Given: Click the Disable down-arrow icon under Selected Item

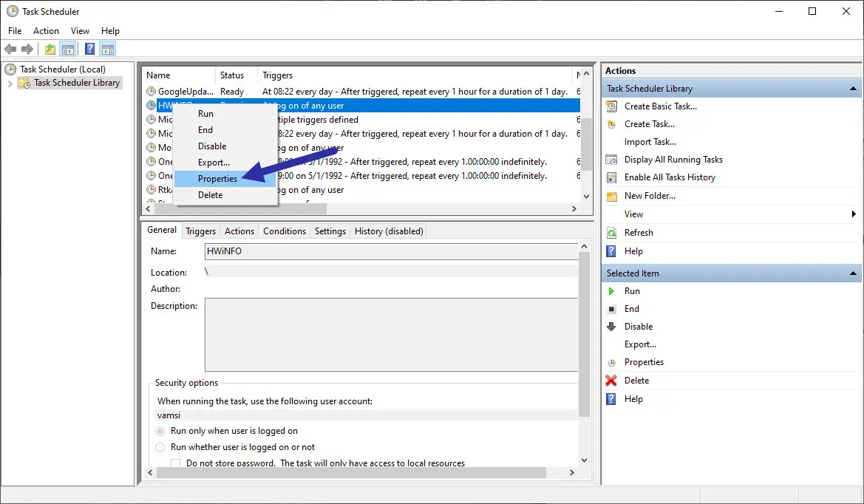Looking at the screenshot, I should point(611,327).
